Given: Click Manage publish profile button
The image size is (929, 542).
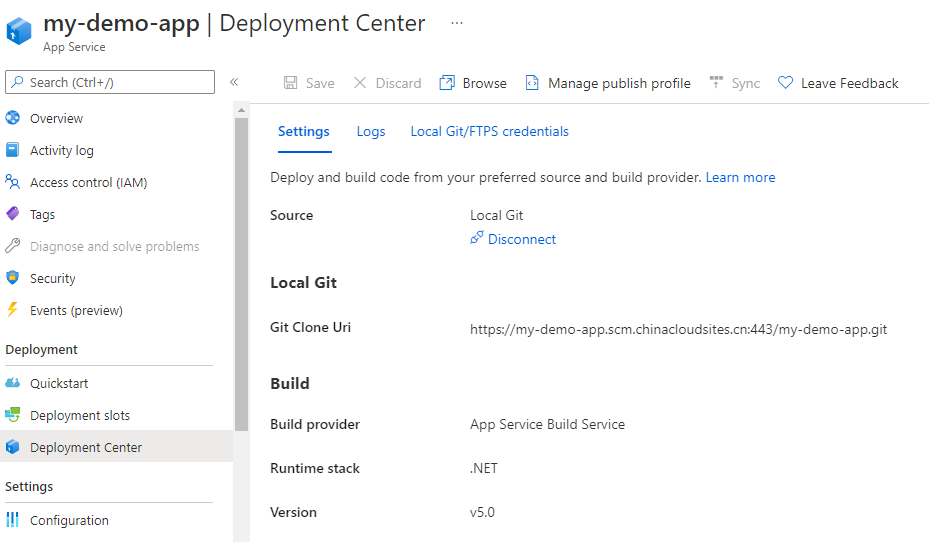Looking at the screenshot, I should [608, 83].
